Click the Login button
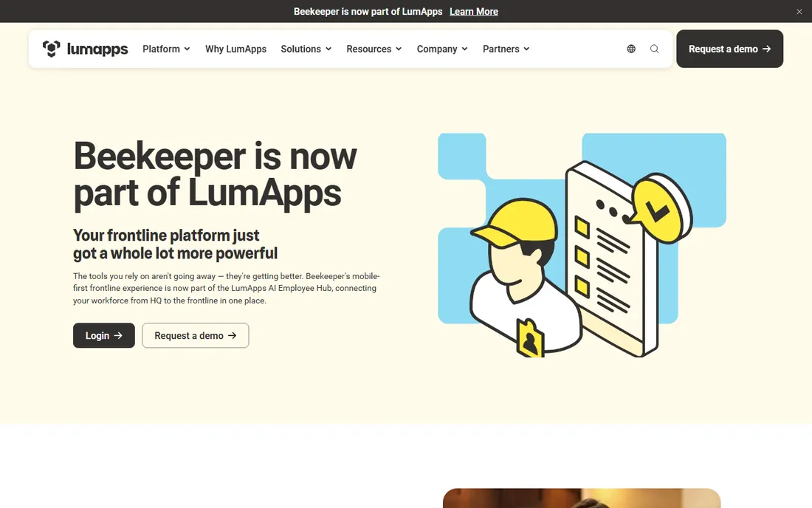The height and width of the screenshot is (508, 812). pyautogui.click(x=103, y=335)
